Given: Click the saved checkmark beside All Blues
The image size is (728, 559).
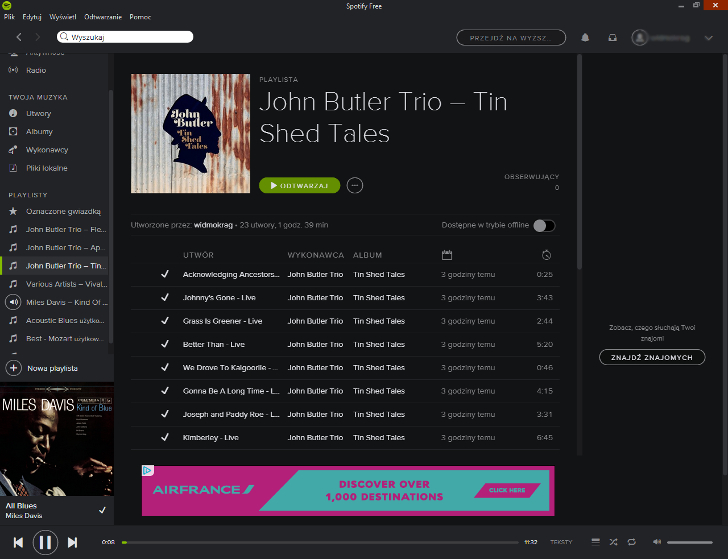Looking at the screenshot, I should [102, 510].
